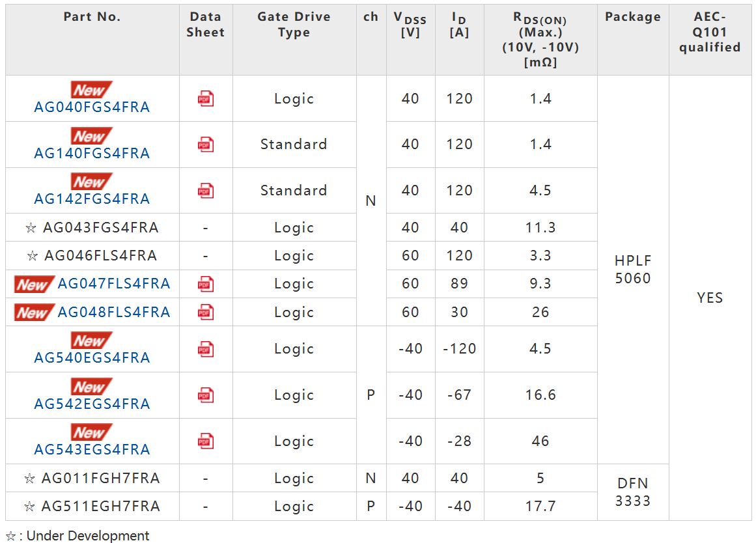756x543 pixels.
Task: Open the AG040FGS4FRA part number link
Action: coord(92,107)
